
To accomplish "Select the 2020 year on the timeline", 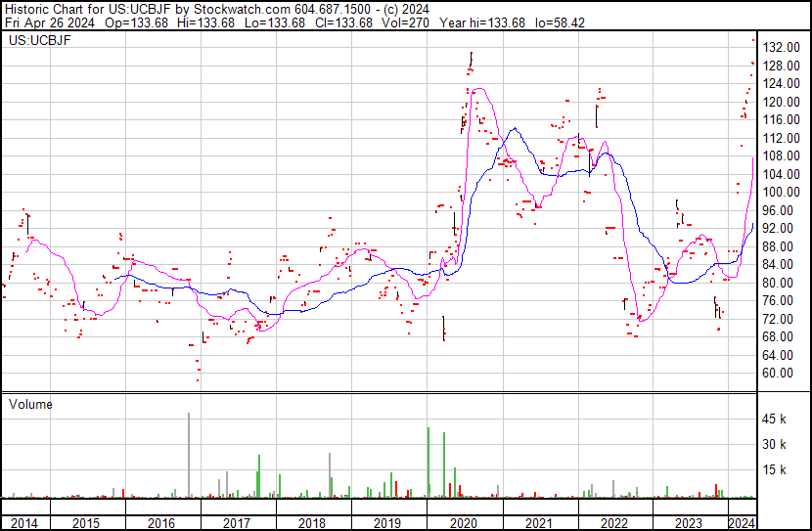I will pos(464,523).
